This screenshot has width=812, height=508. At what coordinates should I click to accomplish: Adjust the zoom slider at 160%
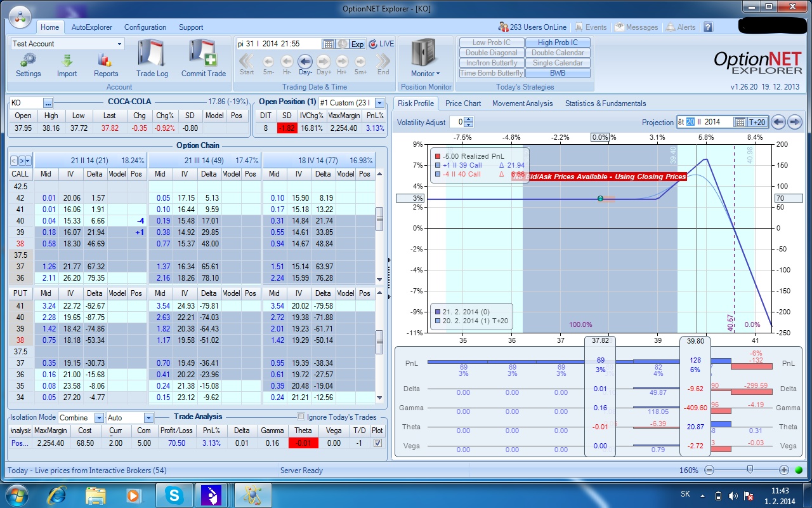point(750,470)
